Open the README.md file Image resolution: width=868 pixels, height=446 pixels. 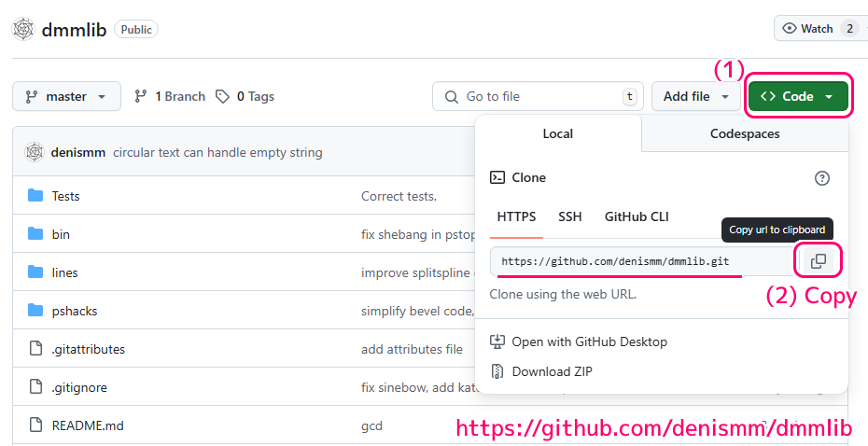[x=88, y=425]
